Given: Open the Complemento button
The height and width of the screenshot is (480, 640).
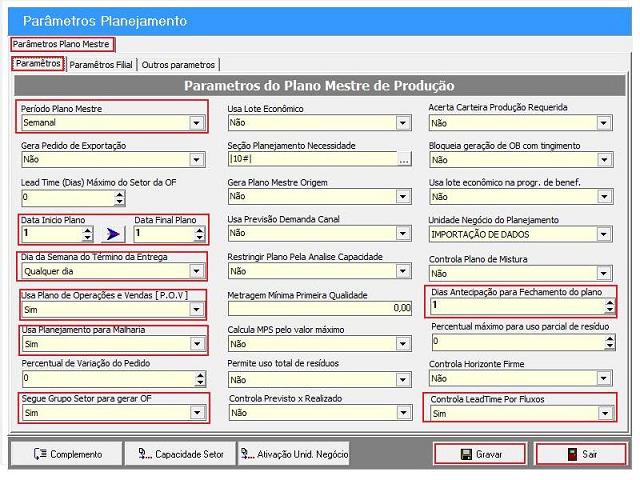Looking at the screenshot, I should 67,454.
